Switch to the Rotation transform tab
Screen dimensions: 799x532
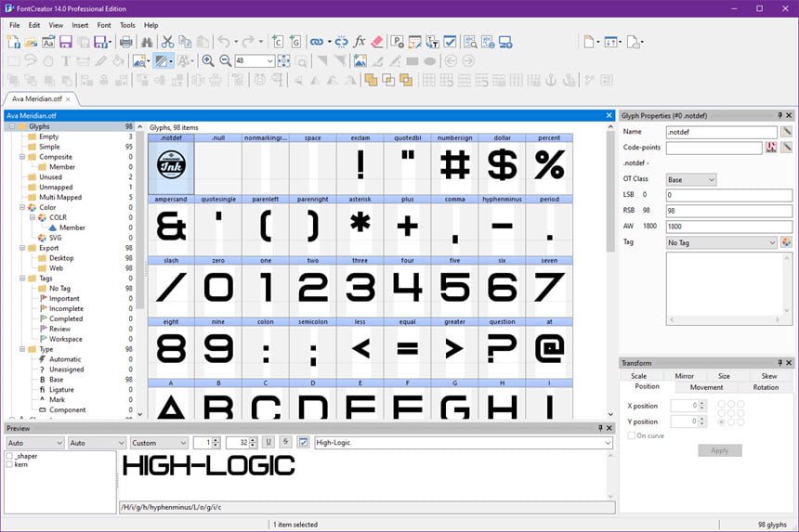click(766, 387)
